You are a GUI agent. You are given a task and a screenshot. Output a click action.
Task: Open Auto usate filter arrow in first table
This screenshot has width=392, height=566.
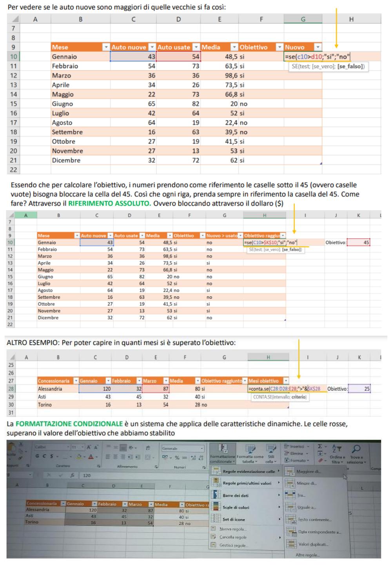point(196,47)
